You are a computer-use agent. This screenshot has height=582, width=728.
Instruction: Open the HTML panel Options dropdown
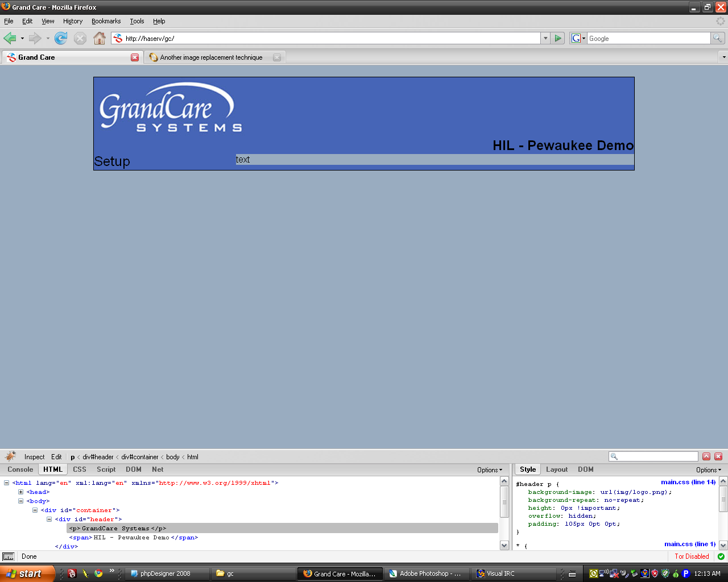490,470
